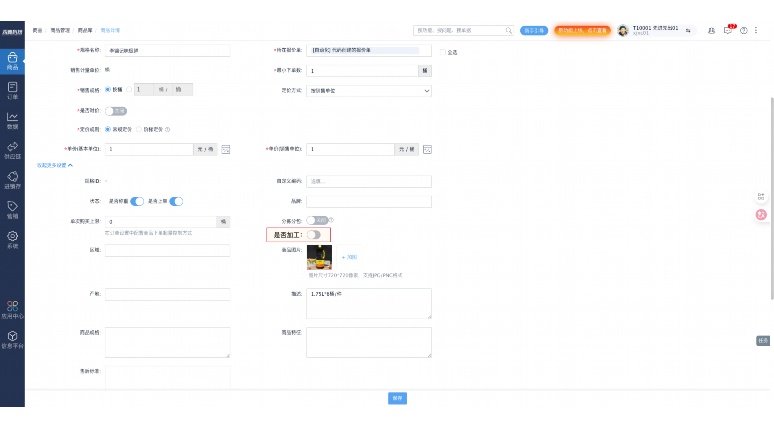Open the message notifications icon with badge
This screenshot has height=428, width=774.
tap(729, 30)
